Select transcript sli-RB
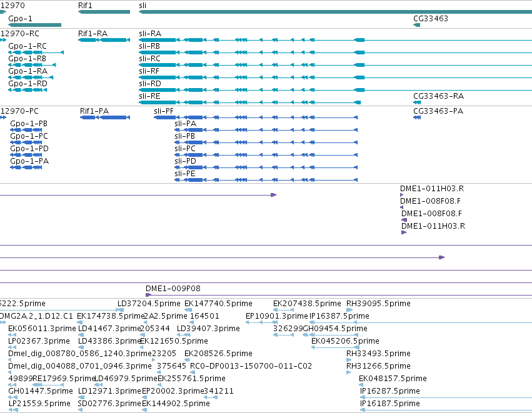The width and height of the screenshot is (532, 413). click(149, 46)
